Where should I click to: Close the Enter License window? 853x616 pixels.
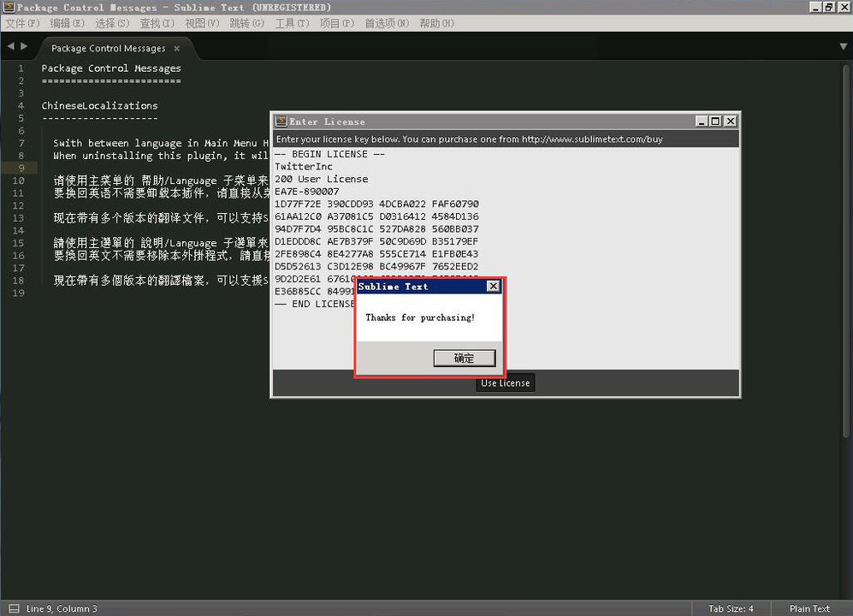click(x=731, y=121)
